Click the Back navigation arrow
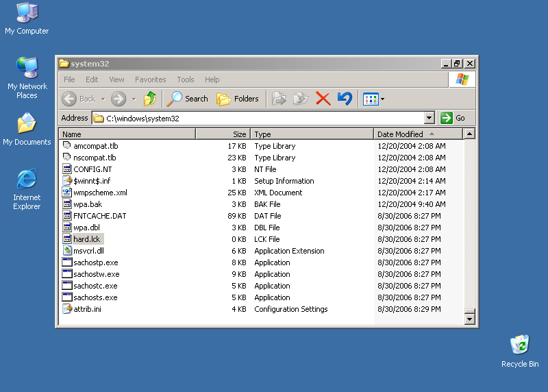Image resolution: width=548 pixels, height=392 pixels. click(x=69, y=99)
